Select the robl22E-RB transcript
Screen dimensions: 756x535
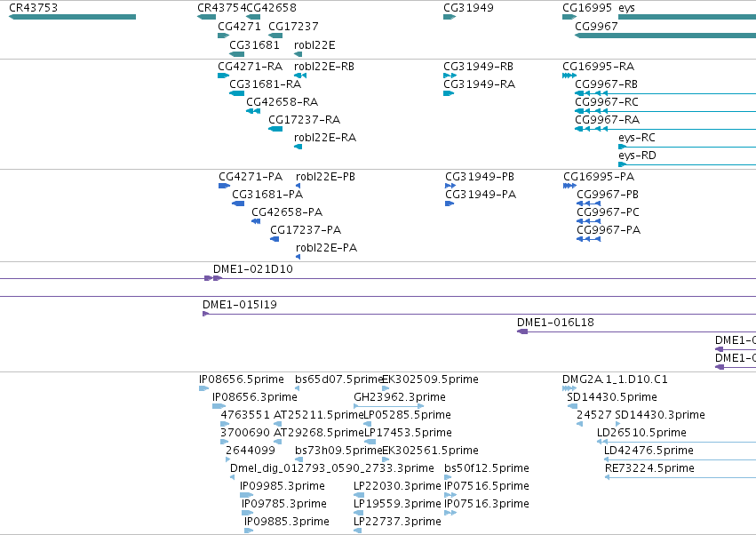coord(300,76)
